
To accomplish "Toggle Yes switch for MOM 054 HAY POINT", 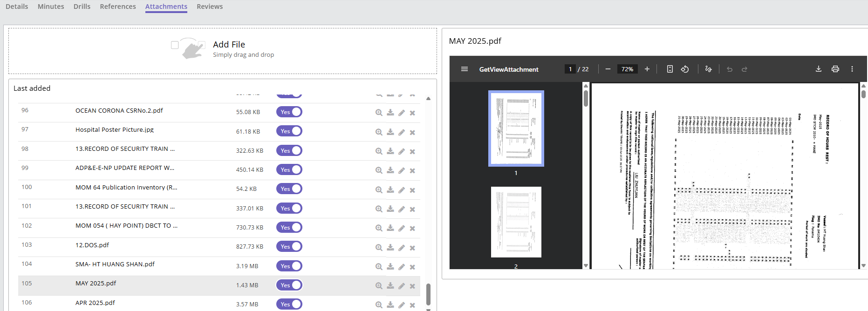I will click(289, 227).
